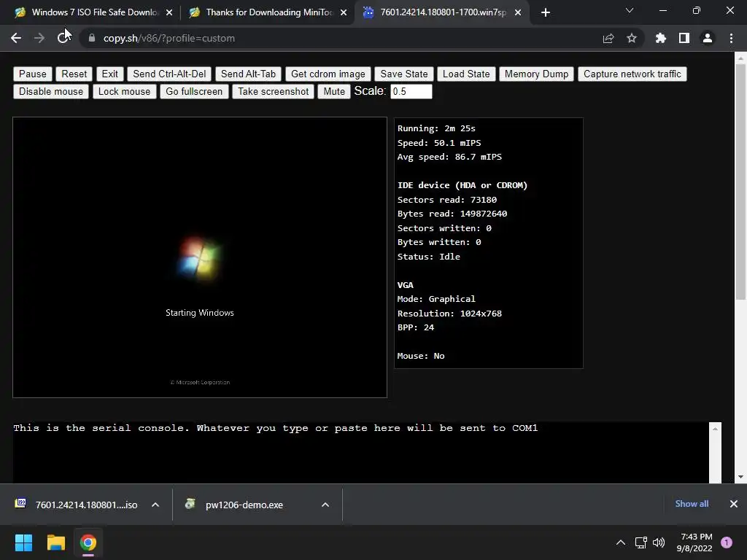
Task: Open the network tray icon
Action: pos(640,542)
